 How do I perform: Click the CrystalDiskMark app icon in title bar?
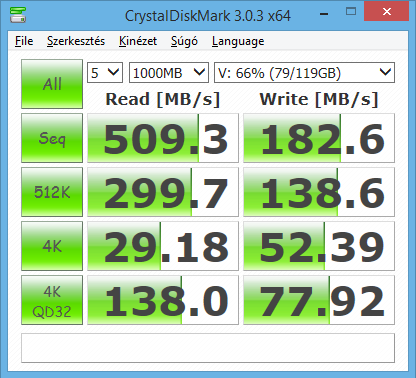tap(18, 15)
